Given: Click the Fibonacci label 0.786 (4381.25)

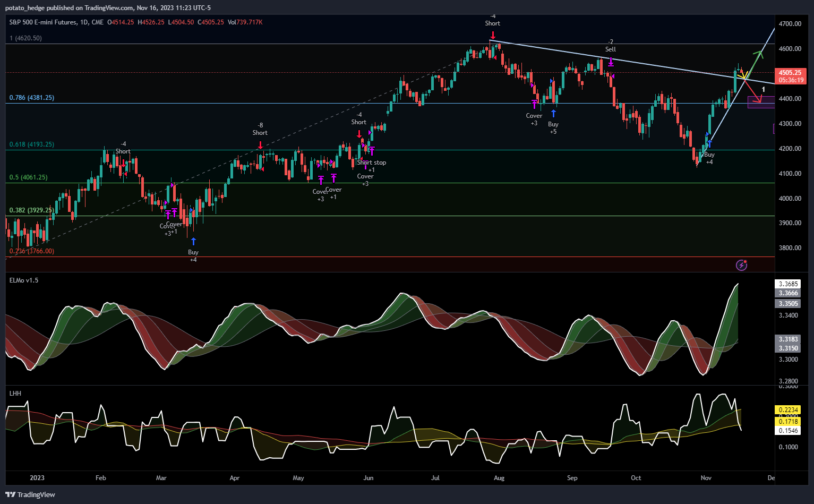Looking at the screenshot, I should tap(32, 98).
